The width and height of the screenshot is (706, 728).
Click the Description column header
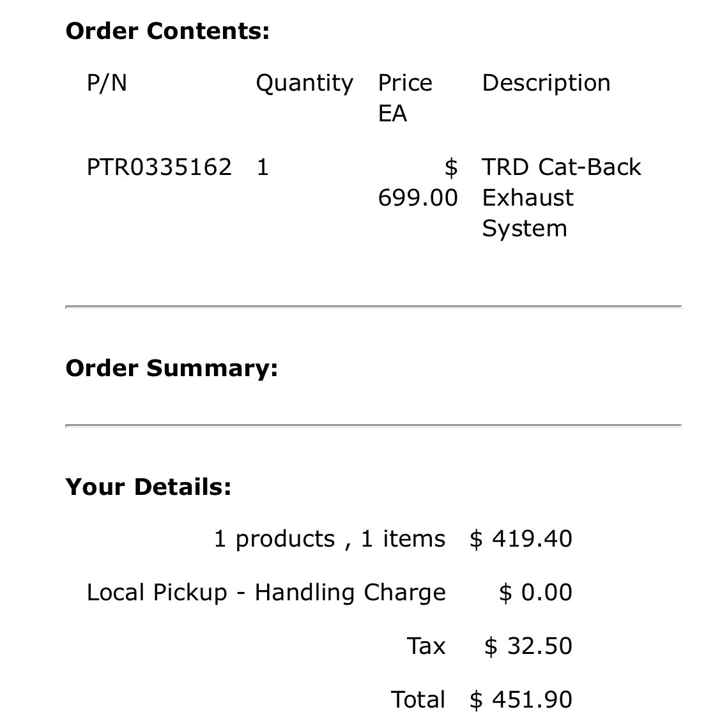[x=546, y=84]
